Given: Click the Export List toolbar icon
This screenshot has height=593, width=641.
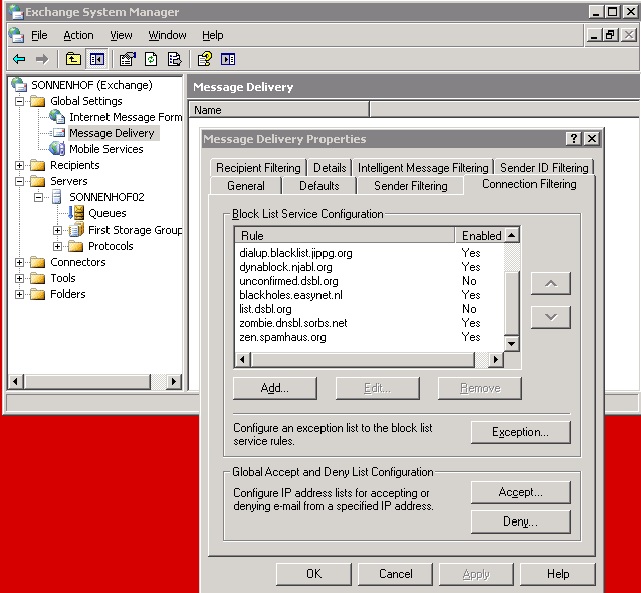Looking at the screenshot, I should (x=174, y=59).
